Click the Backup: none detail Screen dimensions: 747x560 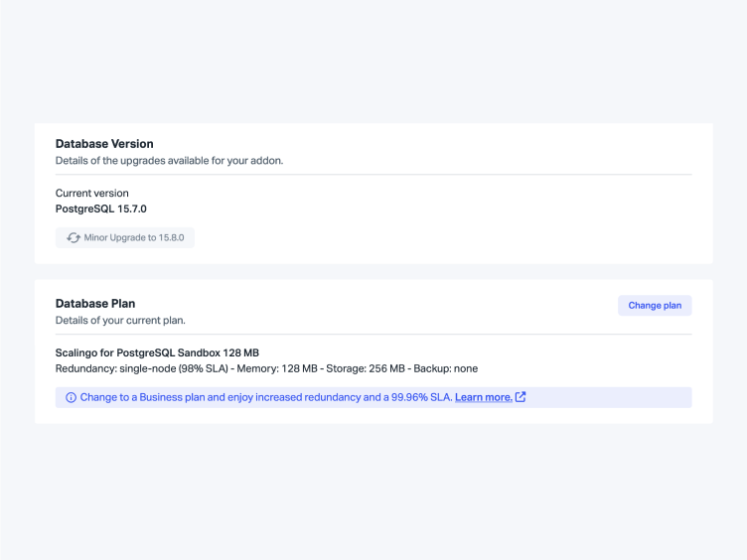(446, 368)
